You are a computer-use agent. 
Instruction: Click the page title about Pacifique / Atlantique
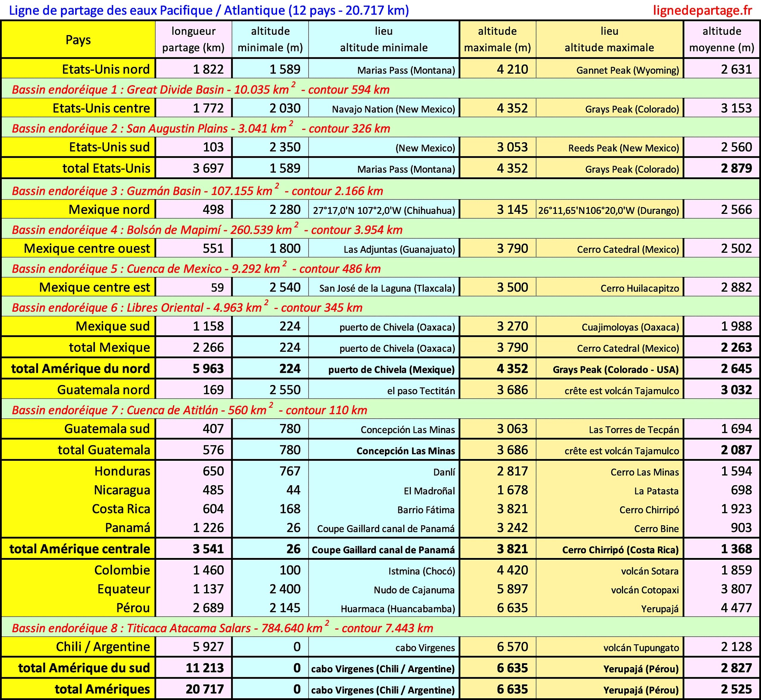point(209,10)
